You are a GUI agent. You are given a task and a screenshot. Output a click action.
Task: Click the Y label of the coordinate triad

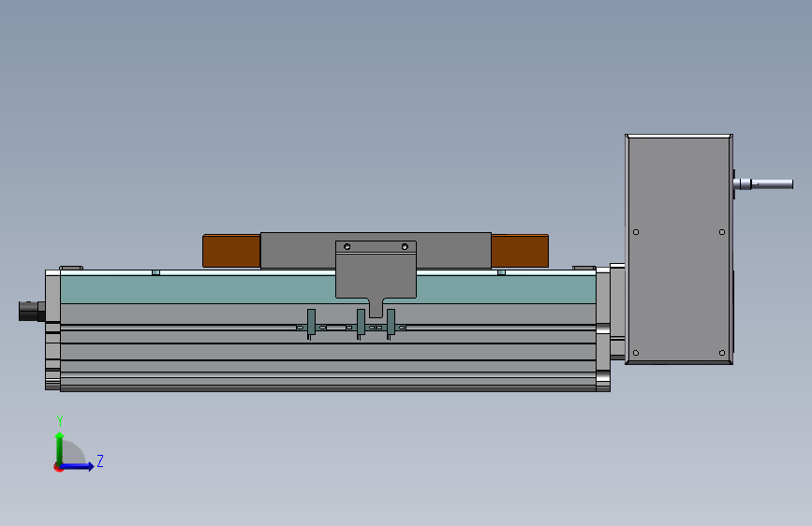pos(60,421)
